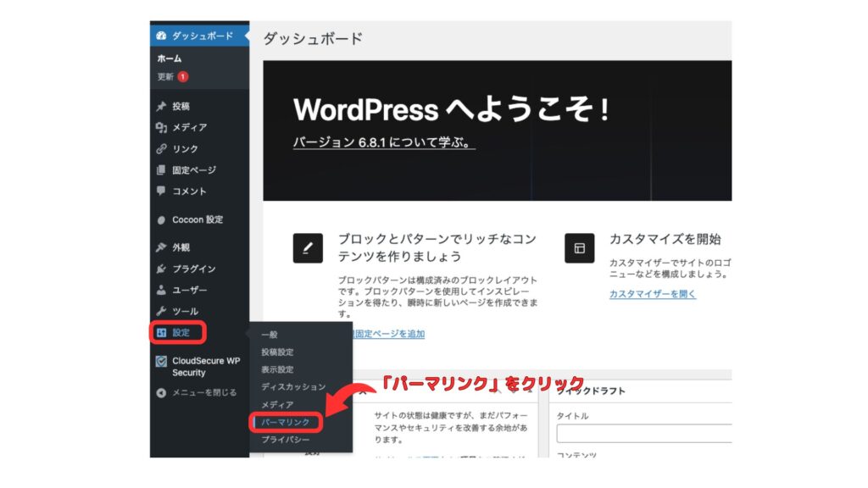Open the 外観 menu
The image size is (868, 488).
[x=181, y=247]
